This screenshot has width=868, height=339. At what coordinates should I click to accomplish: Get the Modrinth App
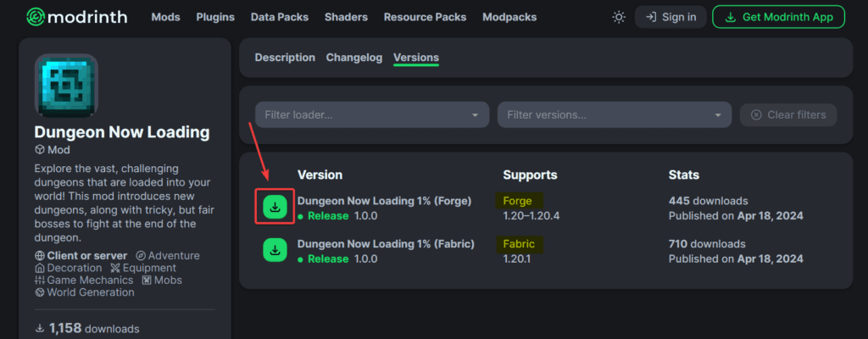tap(778, 17)
